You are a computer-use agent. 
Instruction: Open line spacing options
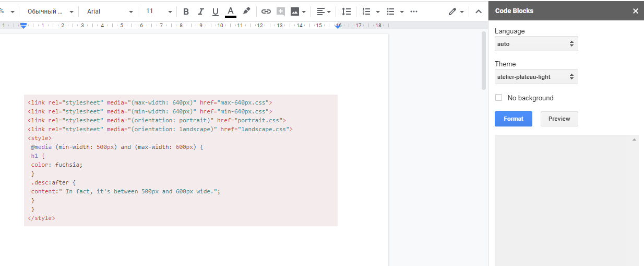pos(346,11)
